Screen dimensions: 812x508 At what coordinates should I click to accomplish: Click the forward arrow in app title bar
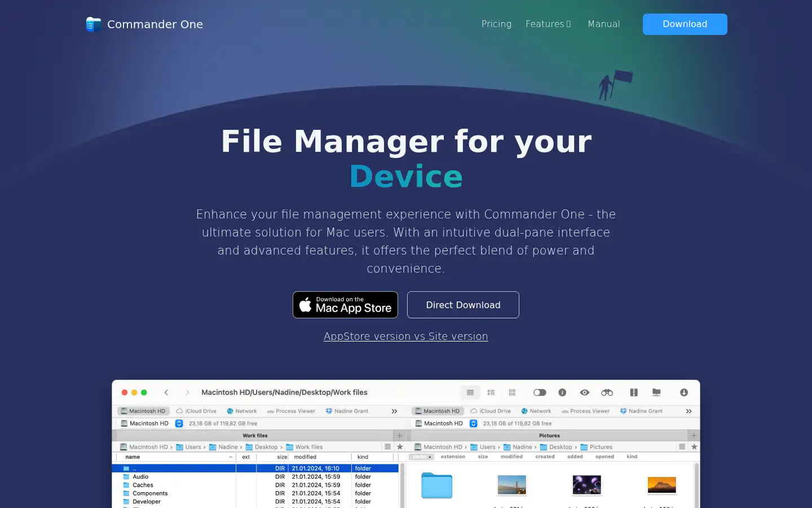click(x=187, y=392)
